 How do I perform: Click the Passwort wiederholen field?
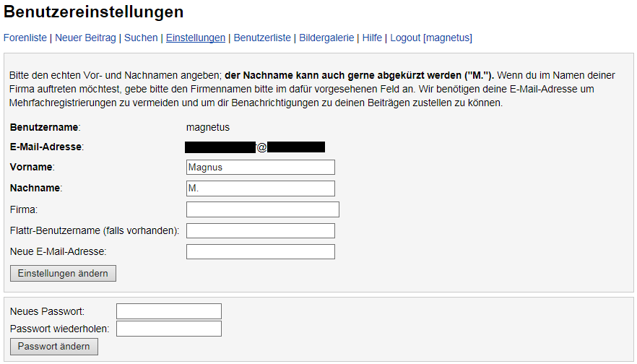(169, 329)
